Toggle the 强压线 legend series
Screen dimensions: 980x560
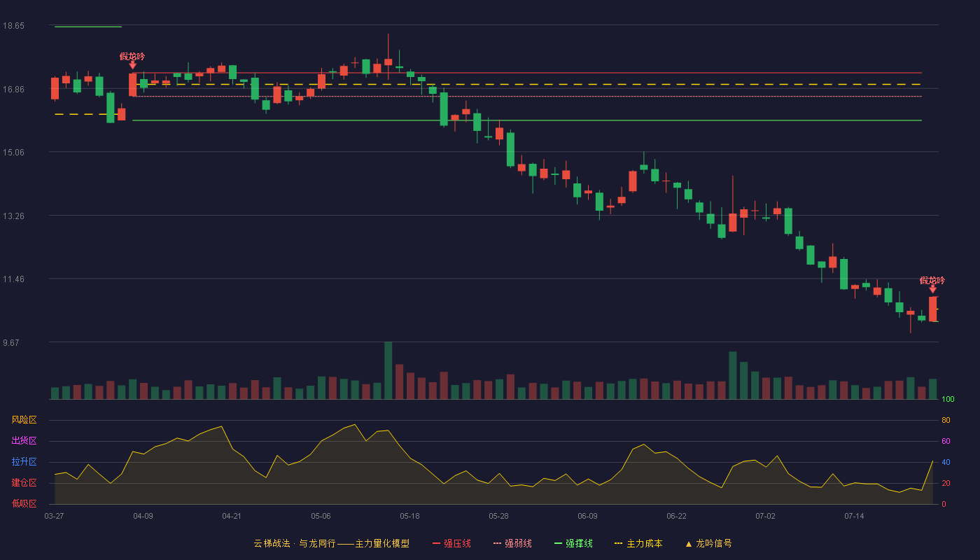point(451,543)
